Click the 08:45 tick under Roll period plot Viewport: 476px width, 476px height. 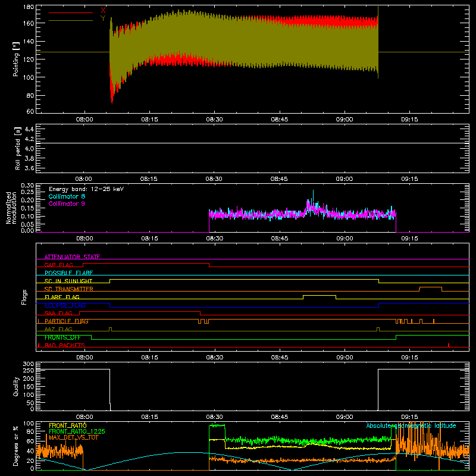click(x=279, y=179)
